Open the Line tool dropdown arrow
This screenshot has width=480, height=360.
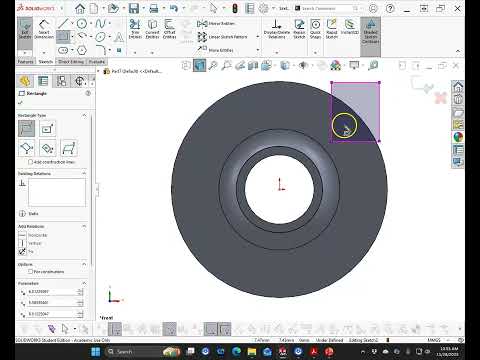point(72,23)
